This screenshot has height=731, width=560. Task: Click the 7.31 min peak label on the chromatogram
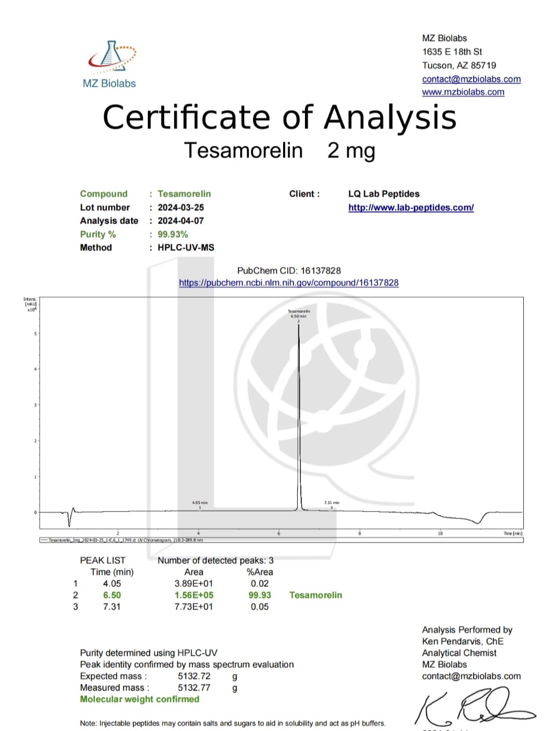[x=331, y=503]
